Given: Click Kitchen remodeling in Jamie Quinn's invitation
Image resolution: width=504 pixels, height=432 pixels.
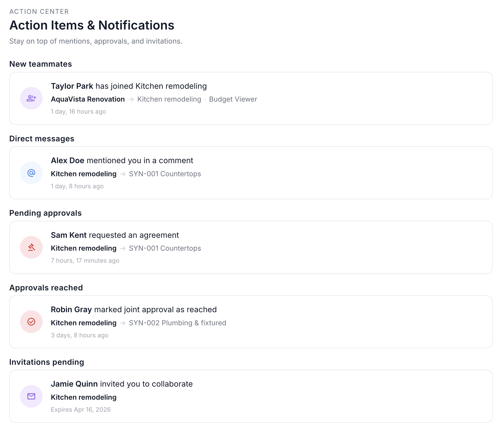Looking at the screenshot, I should click(x=84, y=397).
